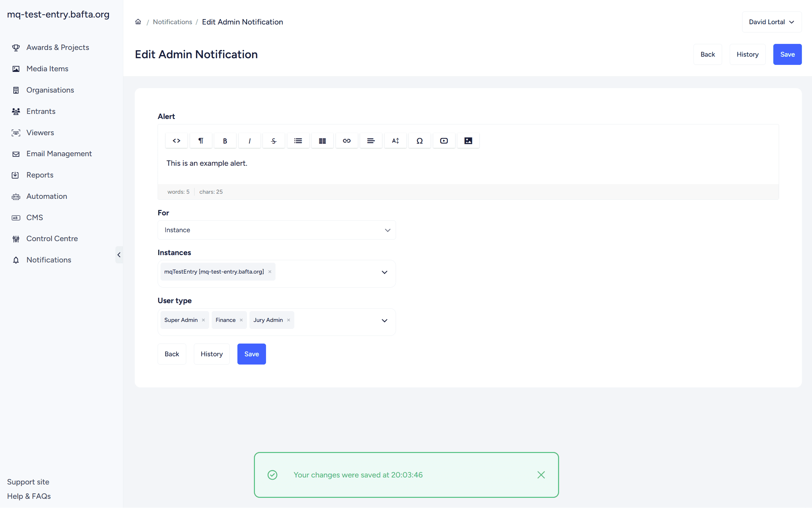Expand the User type dropdown
The image size is (812, 508).
384,321
